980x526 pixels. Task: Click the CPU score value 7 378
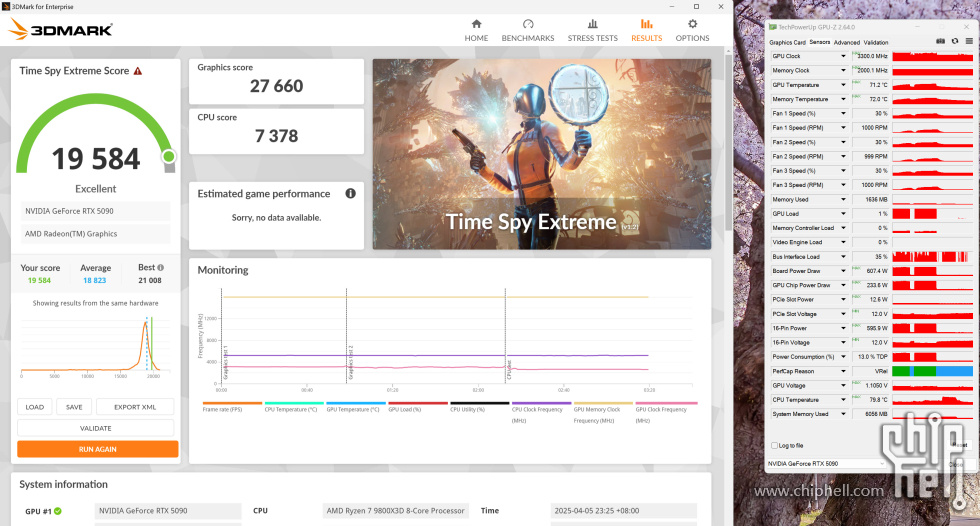click(276, 136)
